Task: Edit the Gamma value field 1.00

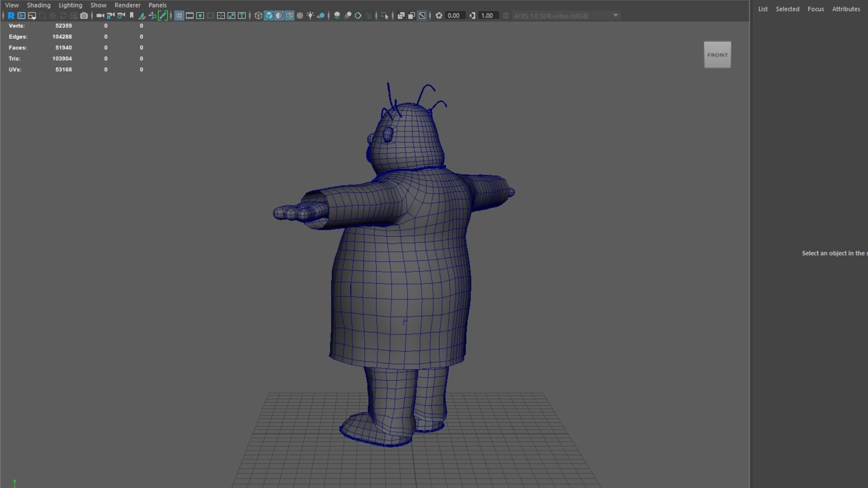Action: 489,15
